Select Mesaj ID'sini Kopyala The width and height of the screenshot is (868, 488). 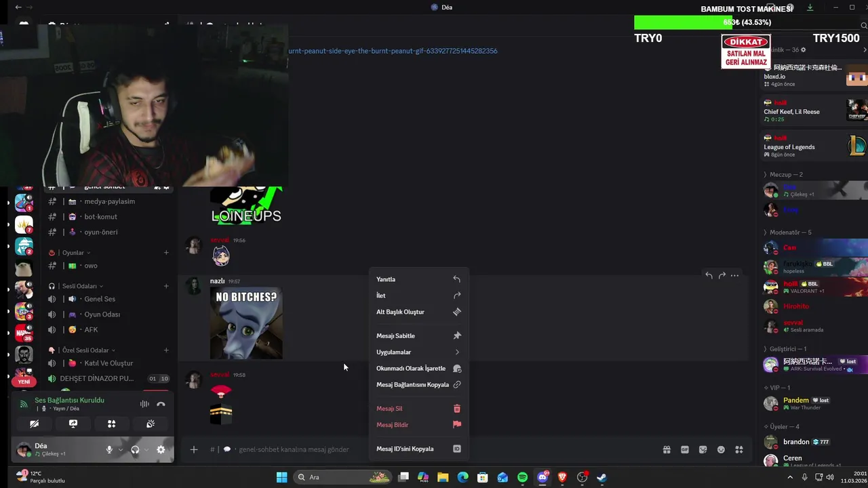[418, 449]
